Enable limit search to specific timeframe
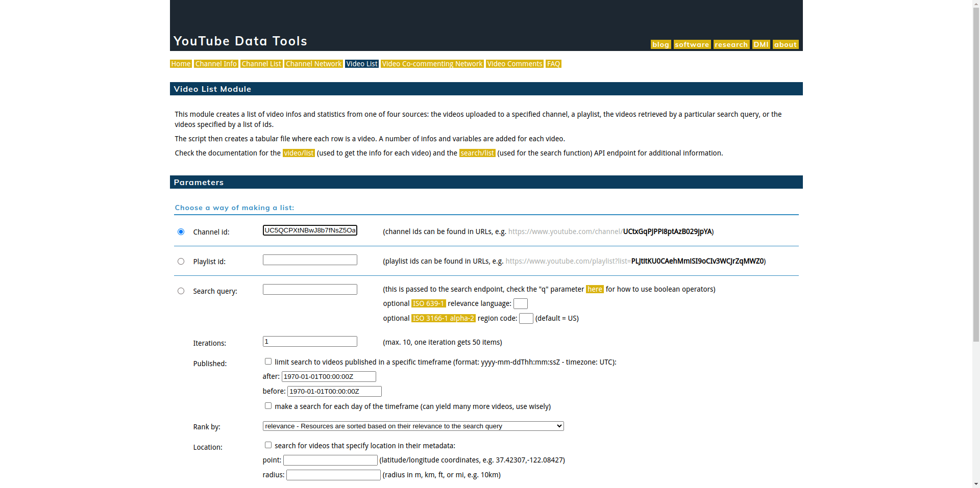This screenshot has width=980, height=488. click(x=267, y=361)
